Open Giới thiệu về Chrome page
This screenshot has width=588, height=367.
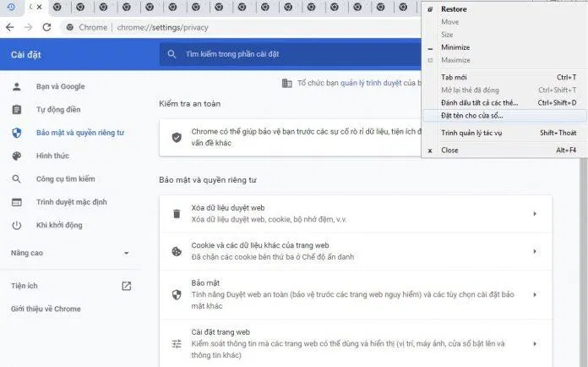point(46,309)
